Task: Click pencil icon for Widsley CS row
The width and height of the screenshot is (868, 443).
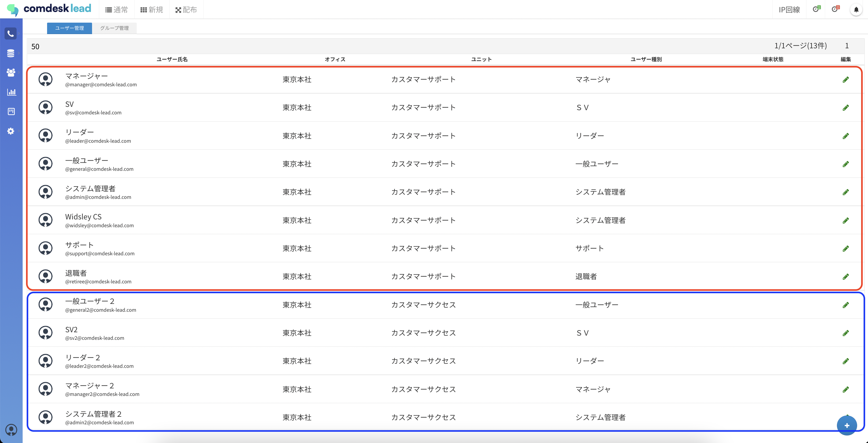Action: [845, 221]
